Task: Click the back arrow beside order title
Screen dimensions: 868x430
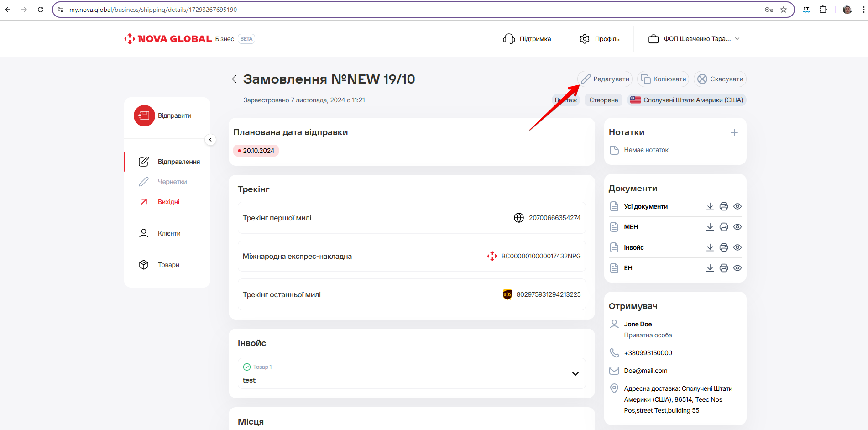Action: point(234,79)
